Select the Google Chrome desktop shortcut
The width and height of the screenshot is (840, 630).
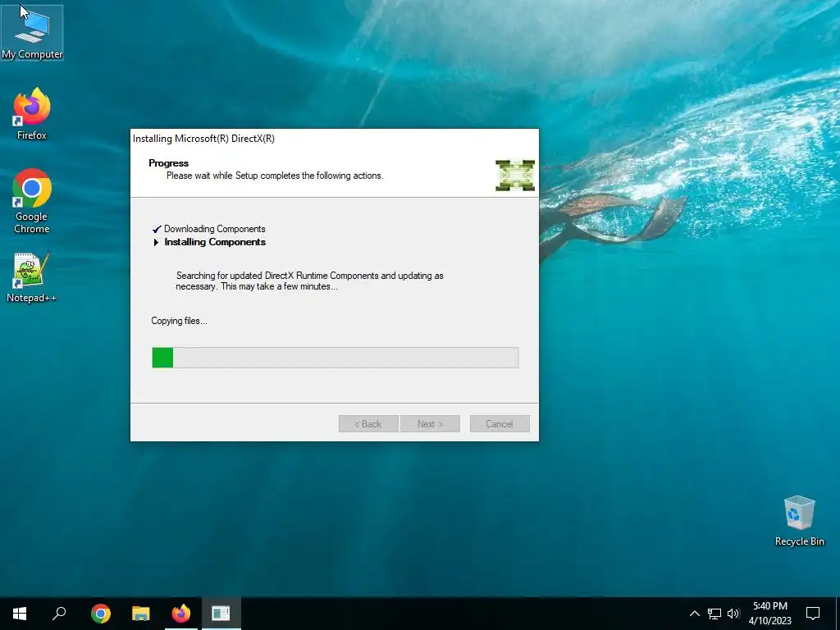32,201
